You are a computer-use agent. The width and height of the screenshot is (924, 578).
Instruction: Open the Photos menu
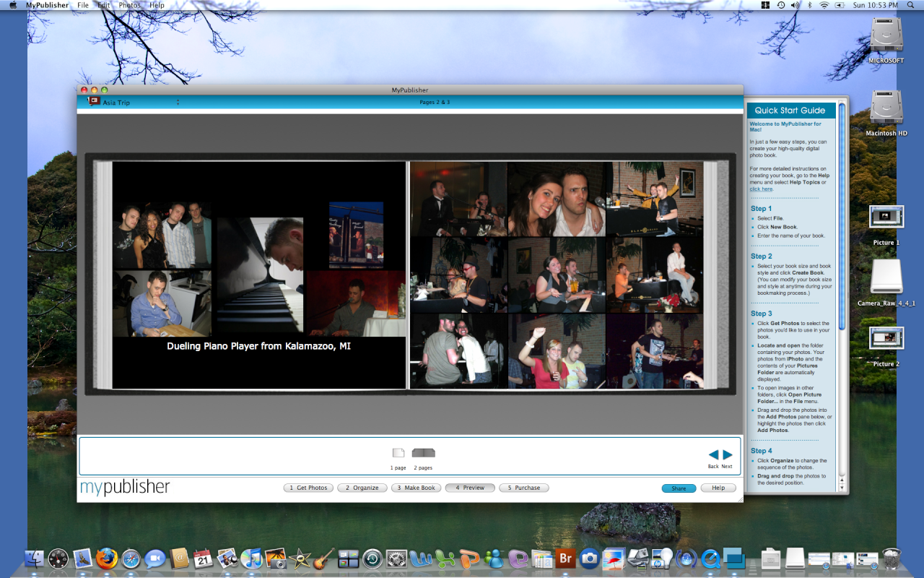pyautogui.click(x=130, y=5)
